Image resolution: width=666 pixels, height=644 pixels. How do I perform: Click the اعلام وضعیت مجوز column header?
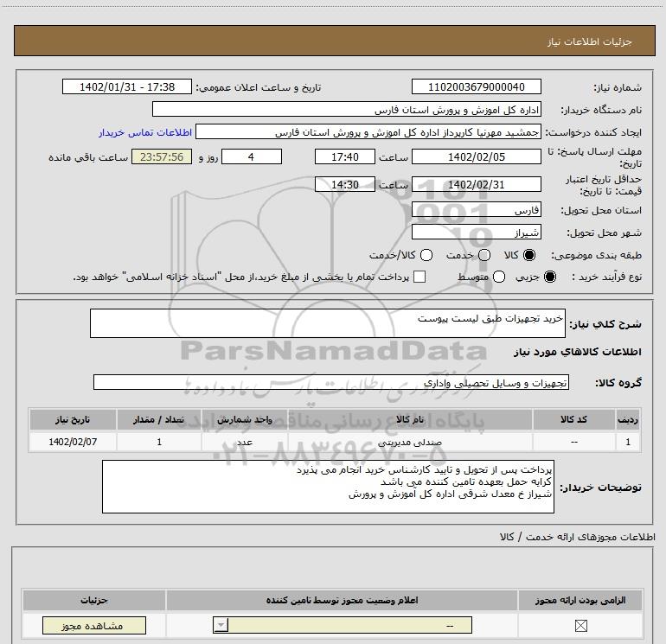click(x=342, y=600)
